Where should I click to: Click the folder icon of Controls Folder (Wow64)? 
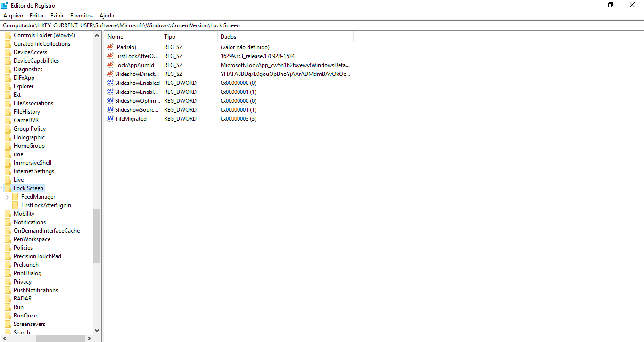click(x=8, y=35)
